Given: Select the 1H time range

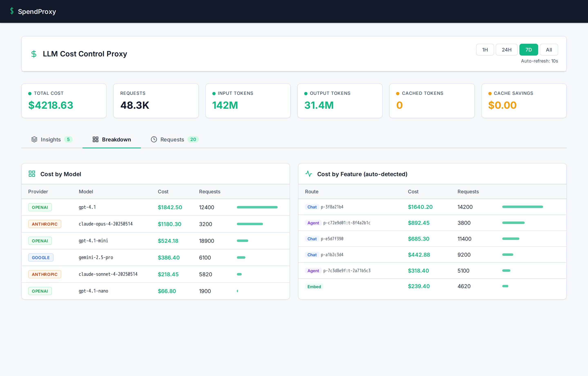Looking at the screenshot, I should pyautogui.click(x=485, y=49).
